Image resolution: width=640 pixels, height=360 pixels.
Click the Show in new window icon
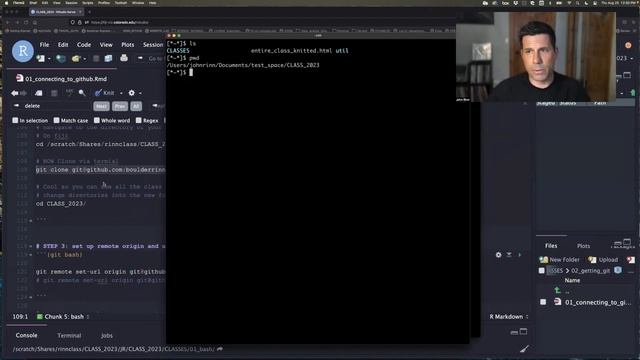[39, 93]
